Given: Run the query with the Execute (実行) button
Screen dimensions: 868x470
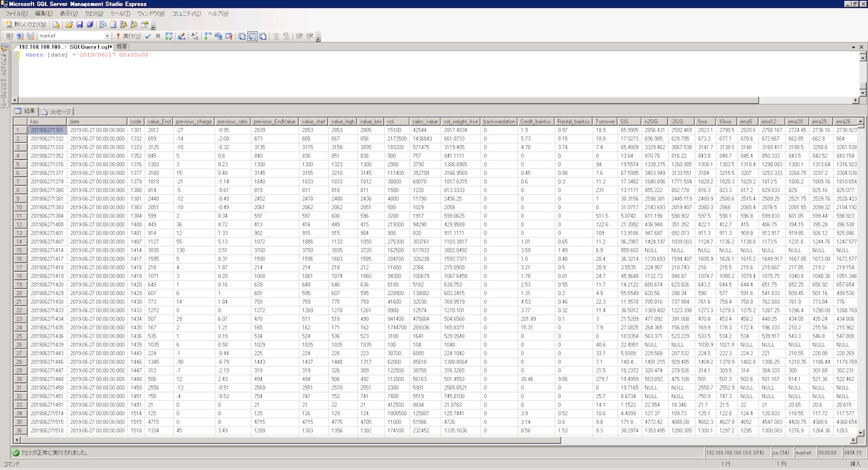Looking at the screenshot, I should pyautogui.click(x=128, y=36).
